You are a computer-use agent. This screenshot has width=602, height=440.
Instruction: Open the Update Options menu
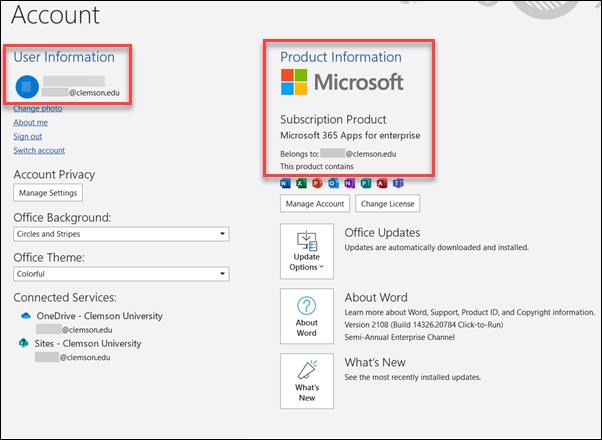[x=307, y=251]
